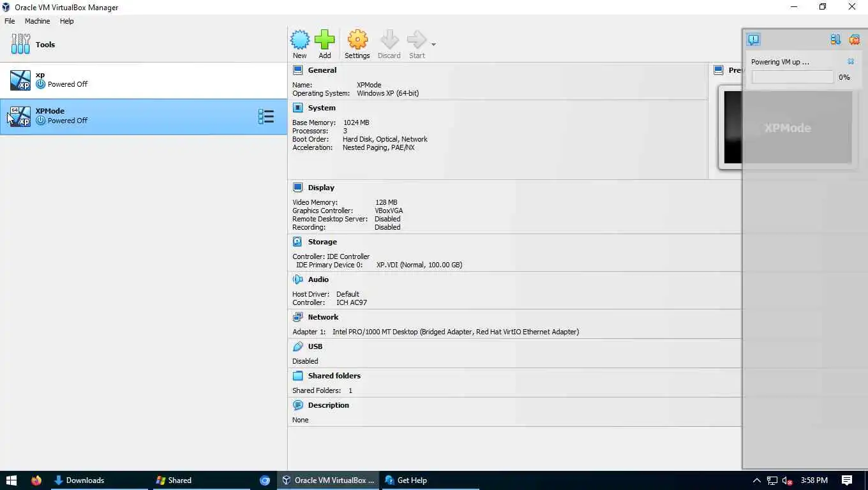Select the Tools item in sidebar
This screenshot has width=868, height=490.
tap(144, 45)
